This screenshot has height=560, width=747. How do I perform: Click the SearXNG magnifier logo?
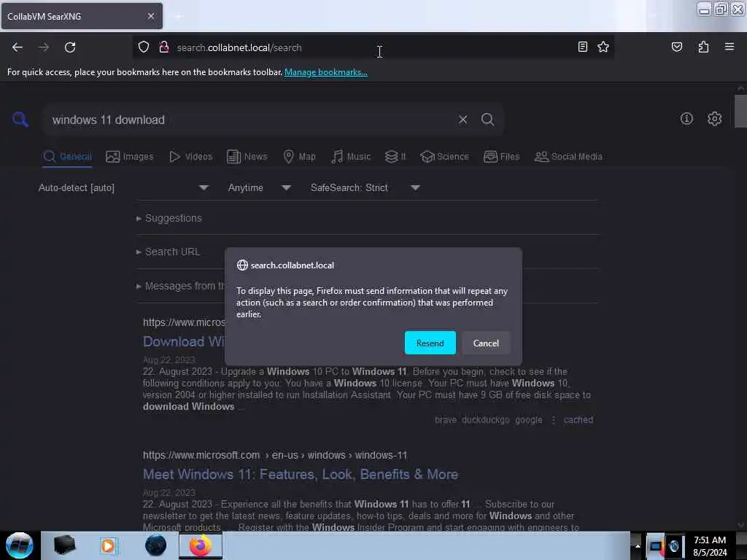click(x=20, y=119)
